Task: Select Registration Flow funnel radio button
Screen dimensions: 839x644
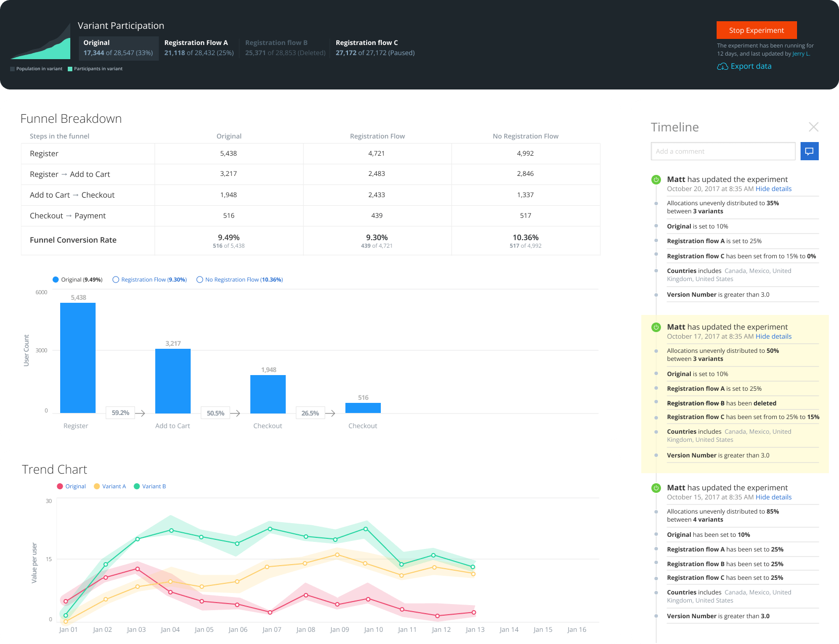Action: [x=116, y=280]
